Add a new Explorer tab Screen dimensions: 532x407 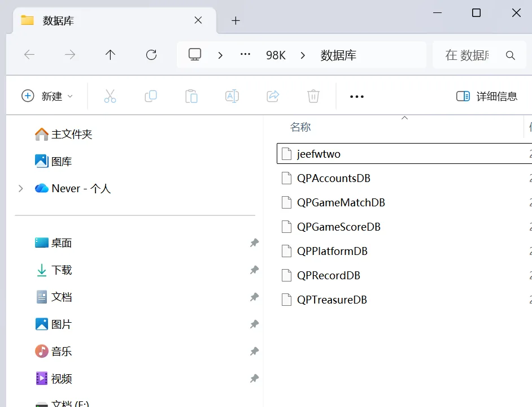click(x=236, y=21)
